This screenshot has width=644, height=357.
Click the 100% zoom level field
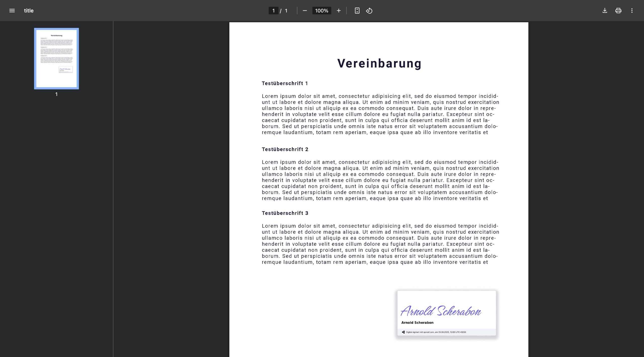point(321,11)
